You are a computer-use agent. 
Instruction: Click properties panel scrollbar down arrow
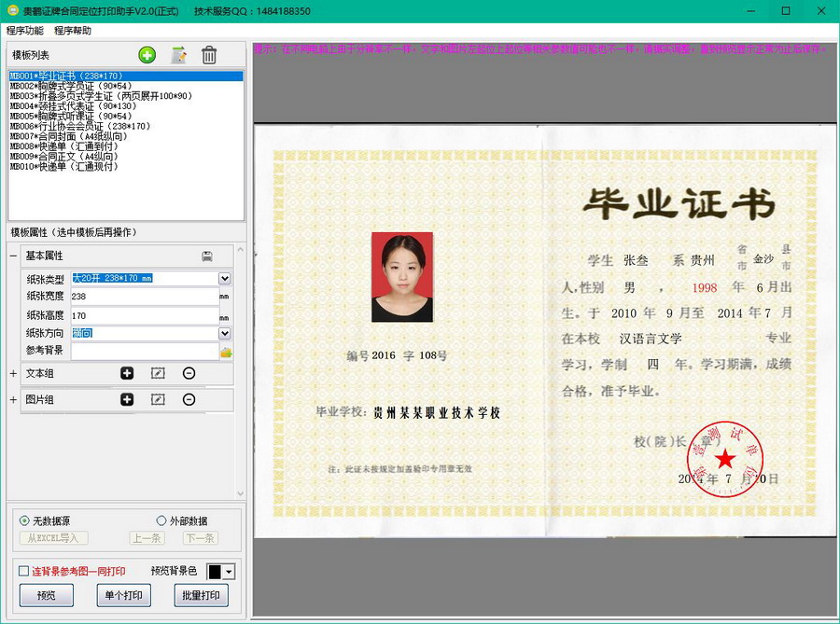241,493
